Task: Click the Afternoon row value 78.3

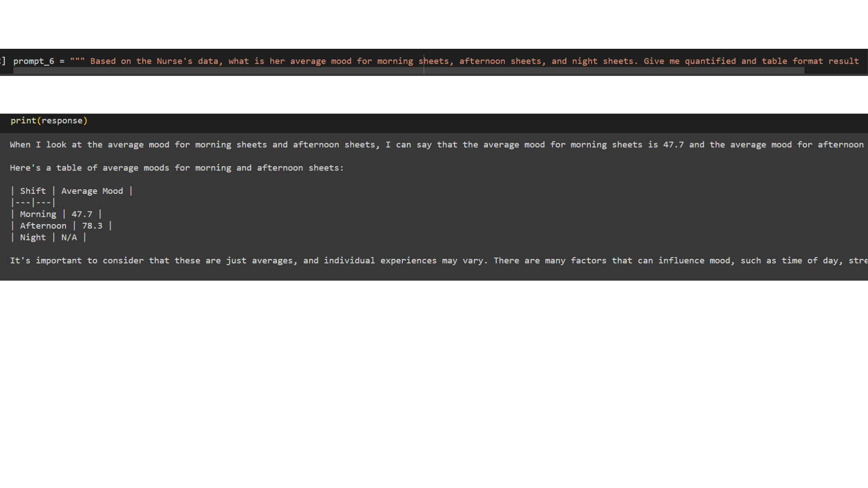Action: [x=92, y=226]
